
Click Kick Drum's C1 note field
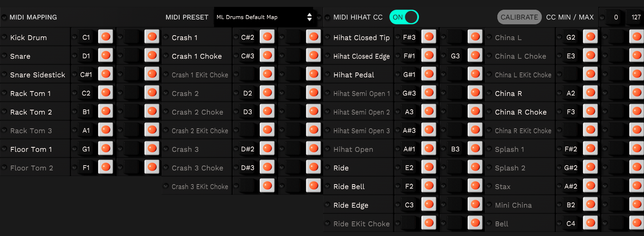[86, 37]
